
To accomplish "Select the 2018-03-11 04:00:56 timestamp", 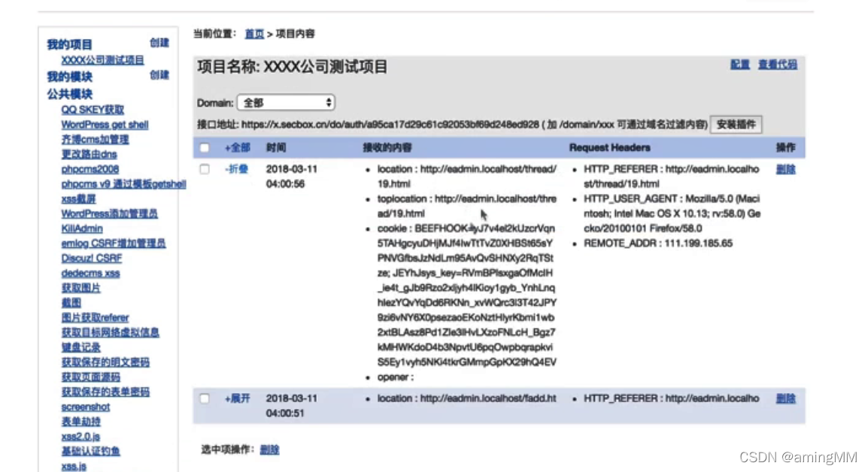I will click(292, 177).
